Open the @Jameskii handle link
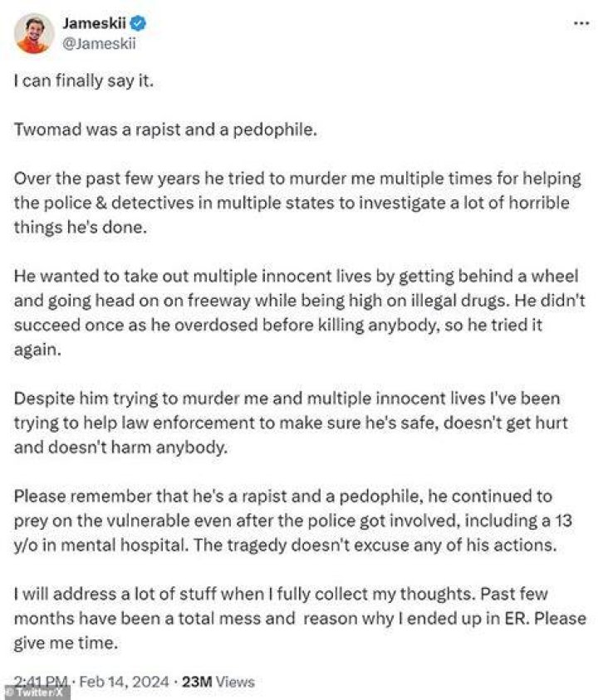Screen dimensions: 598x700 (99, 44)
